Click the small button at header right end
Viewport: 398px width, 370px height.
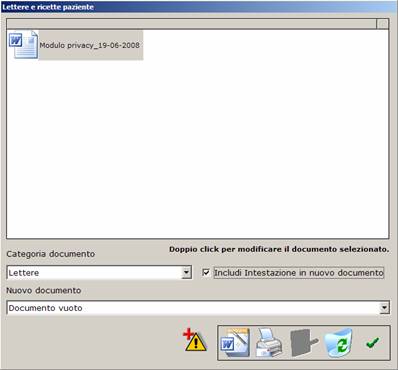pos(382,24)
